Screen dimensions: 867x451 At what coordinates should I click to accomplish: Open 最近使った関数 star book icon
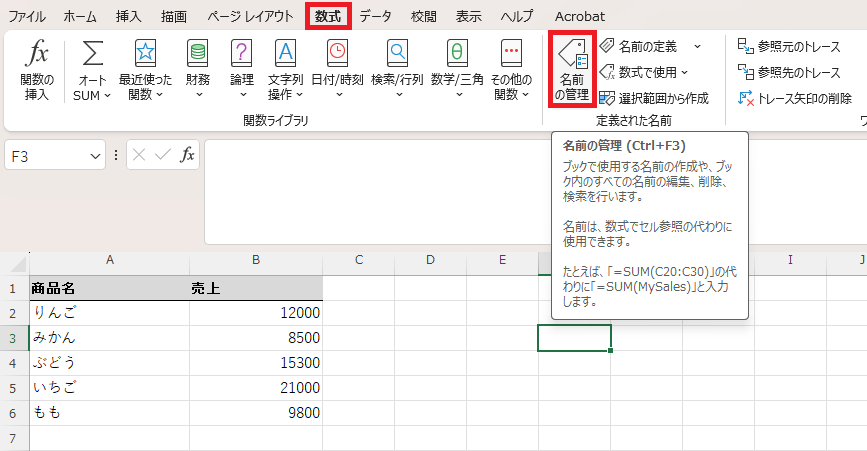click(145, 54)
